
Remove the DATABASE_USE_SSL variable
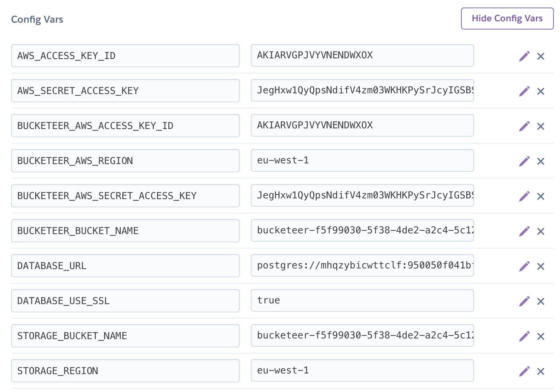tap(540, 301)
